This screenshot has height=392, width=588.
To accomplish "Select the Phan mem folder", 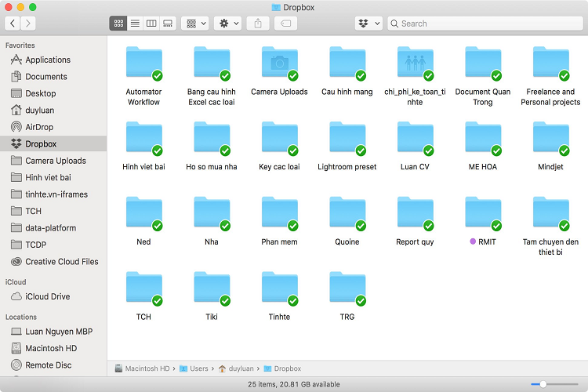I will 280,213.
